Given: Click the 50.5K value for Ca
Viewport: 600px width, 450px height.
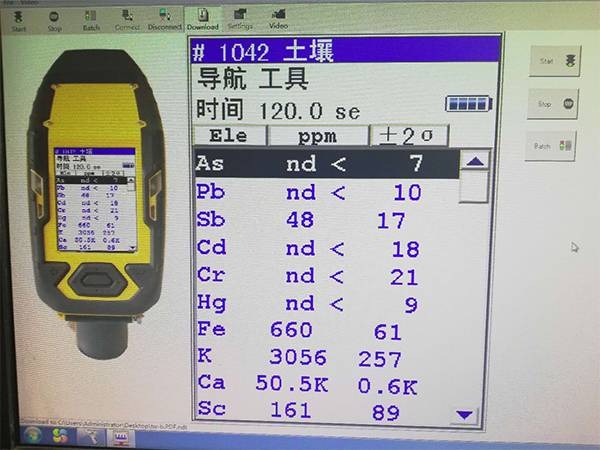Looking at the screenshot, I should pyautogui.click(x=292, y=383).
